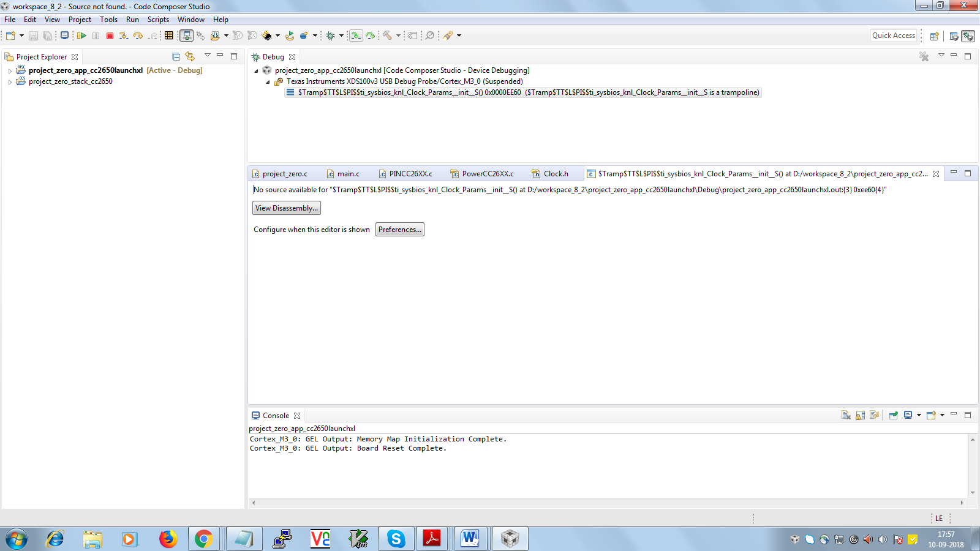Image resolution: width=980 pixels, height=551 pixels.
Task: Select the trampoline stack frame at 0x0000EE60
Action: tap(522, 92)
